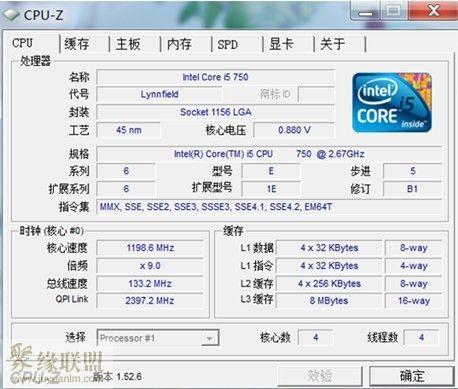Click the L1 指令 4-way field
458x389 pixels.
coord(414,266)
